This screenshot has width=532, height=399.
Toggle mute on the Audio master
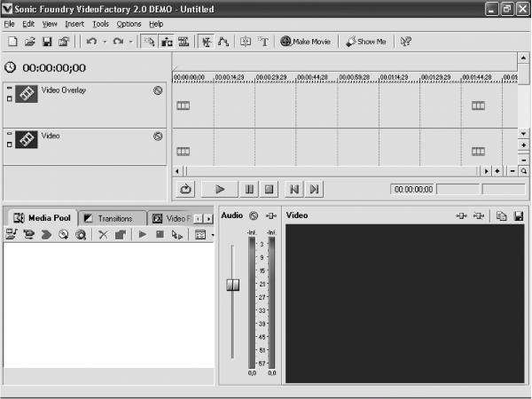point(254,215)
